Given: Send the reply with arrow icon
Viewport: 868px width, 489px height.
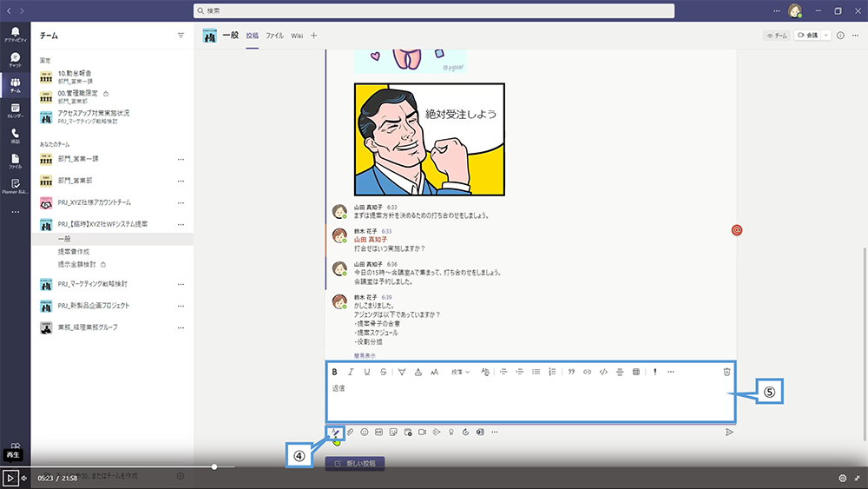Looking at the screenshot, I should [729, 433].
